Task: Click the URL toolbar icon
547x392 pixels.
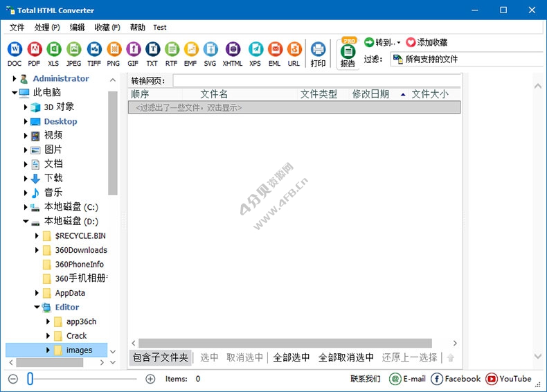Action: click(294, 54)
